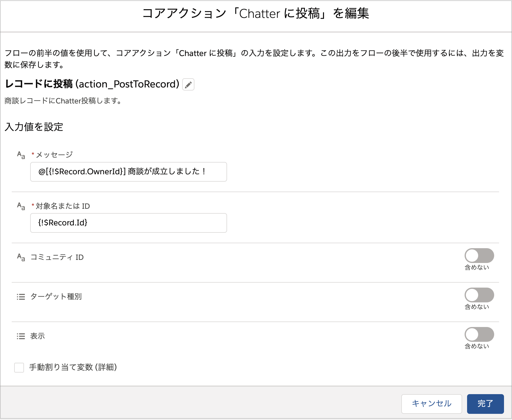Click the description 商談レコードにChatter投稿します。

tap(63, 101)
